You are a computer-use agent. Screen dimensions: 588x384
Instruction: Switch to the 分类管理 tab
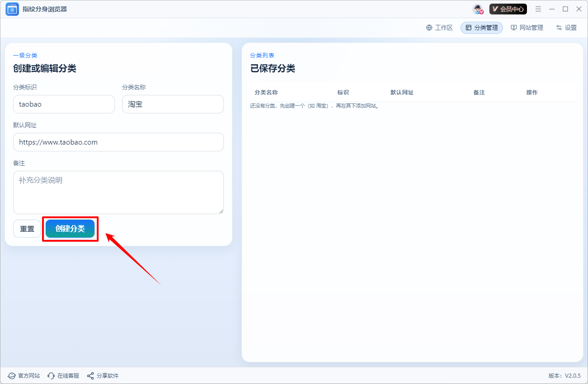tap(482, 28)
